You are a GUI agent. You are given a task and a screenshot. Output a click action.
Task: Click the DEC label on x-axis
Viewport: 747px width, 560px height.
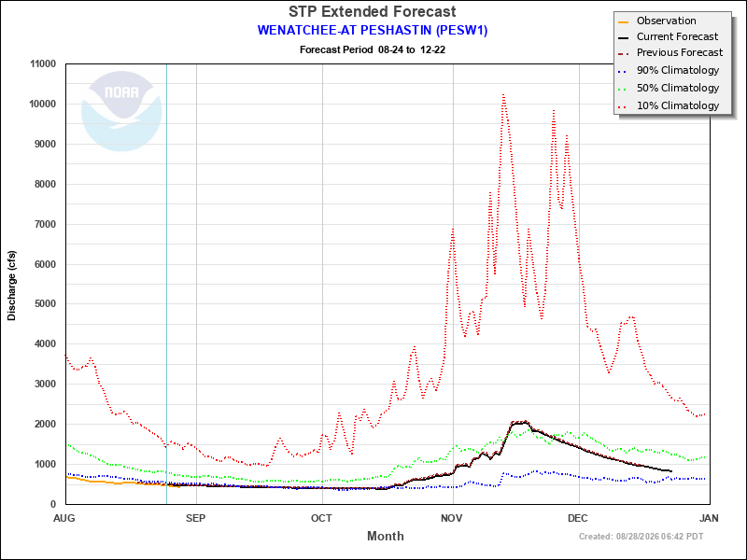pyautogui.click(x=577, y=518)
